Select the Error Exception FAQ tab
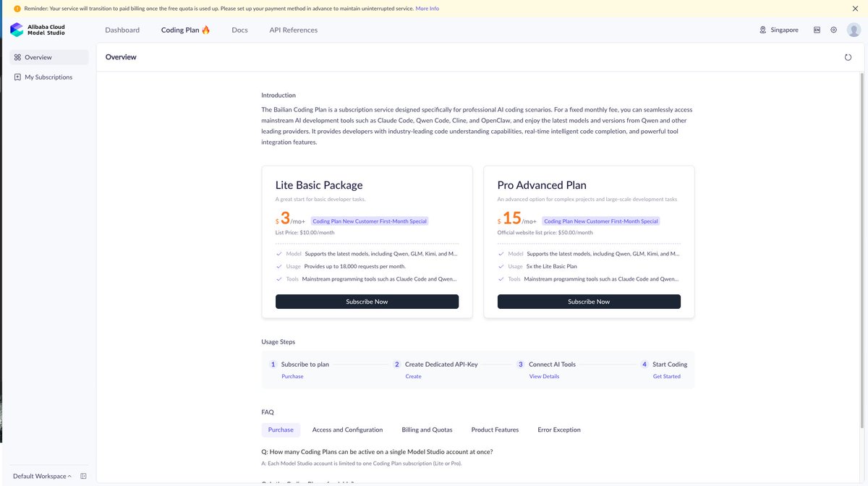The image size is (868, 486). [x=559, y=430]
